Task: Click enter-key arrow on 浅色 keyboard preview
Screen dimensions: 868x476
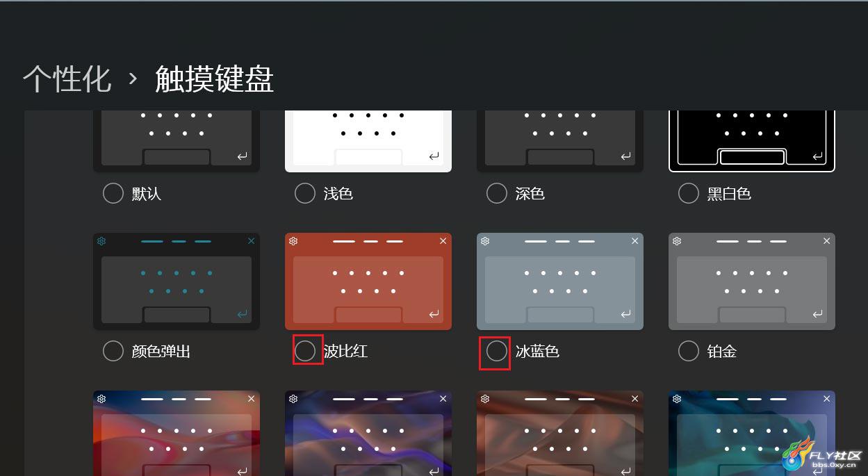Action: [x=434, y=156]
